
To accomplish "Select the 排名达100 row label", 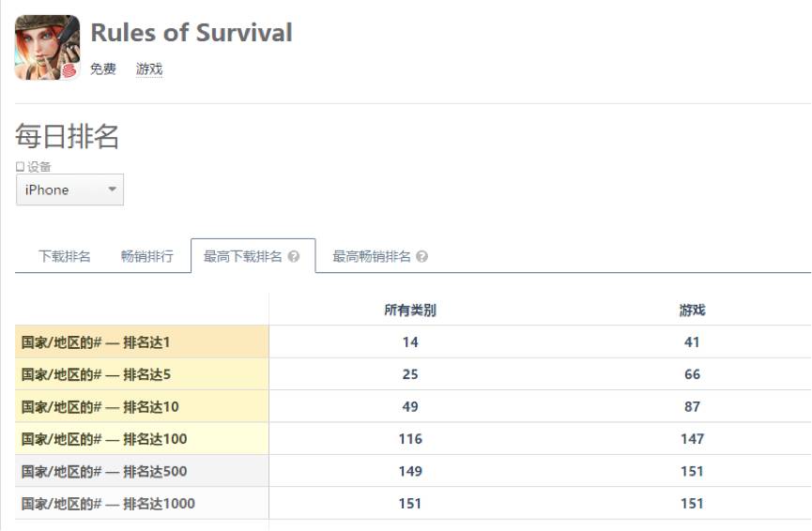I will (103, 438).
